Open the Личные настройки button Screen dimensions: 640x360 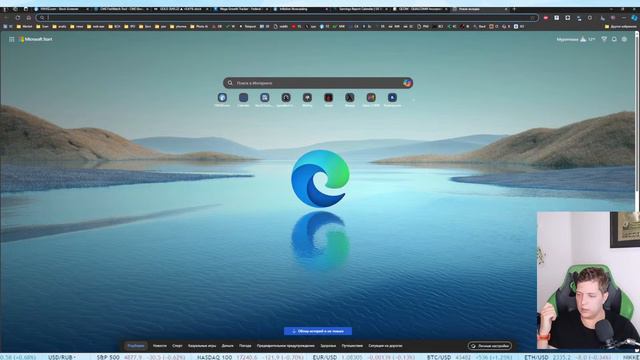pyautogui.click(x=490, y=346)
